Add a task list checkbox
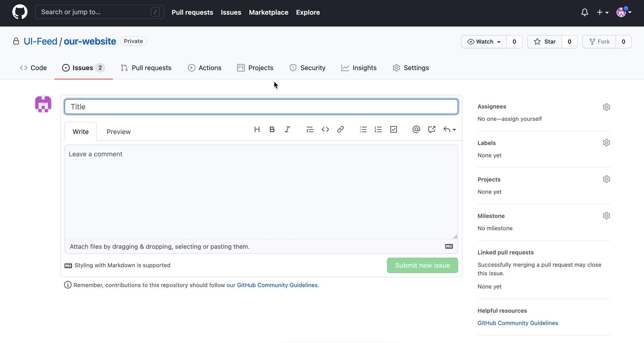This screenshot has width=644, height=343. [x=393, y=129]
